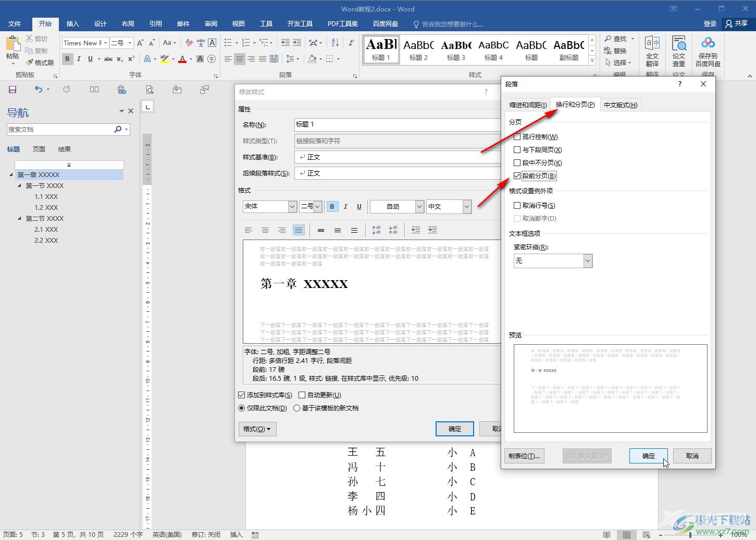This screenshot has height=540, width=756.
Task: Open font color dropdown showing 自动
Action: coord(419,207)
